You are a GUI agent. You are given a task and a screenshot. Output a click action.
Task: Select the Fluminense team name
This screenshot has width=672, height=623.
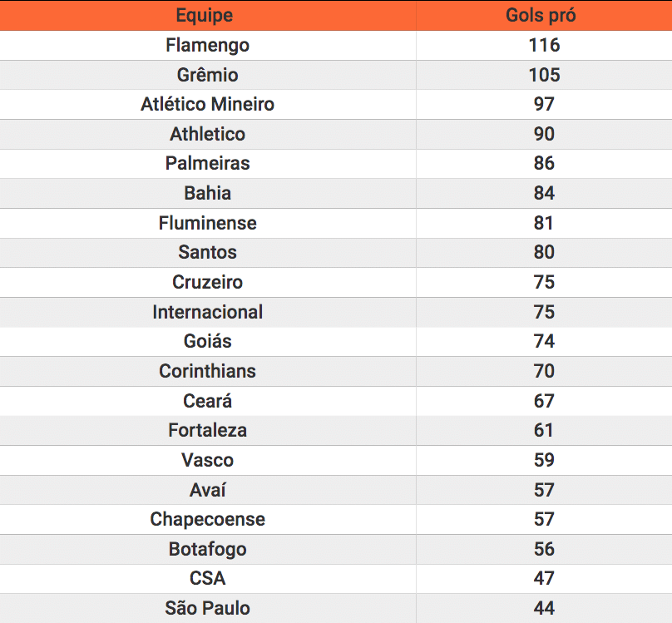pos(207,223)
